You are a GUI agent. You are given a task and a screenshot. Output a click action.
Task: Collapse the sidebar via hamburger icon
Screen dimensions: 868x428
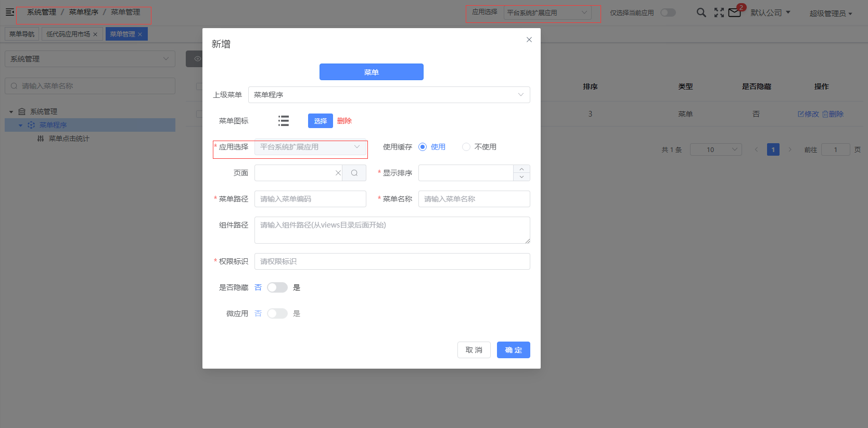point(10,11)
